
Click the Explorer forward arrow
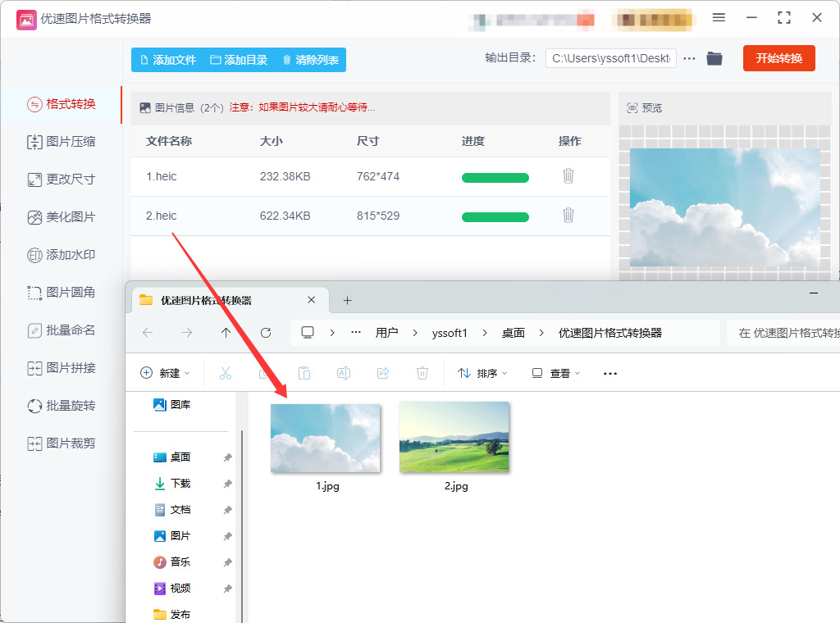point(187,333)
